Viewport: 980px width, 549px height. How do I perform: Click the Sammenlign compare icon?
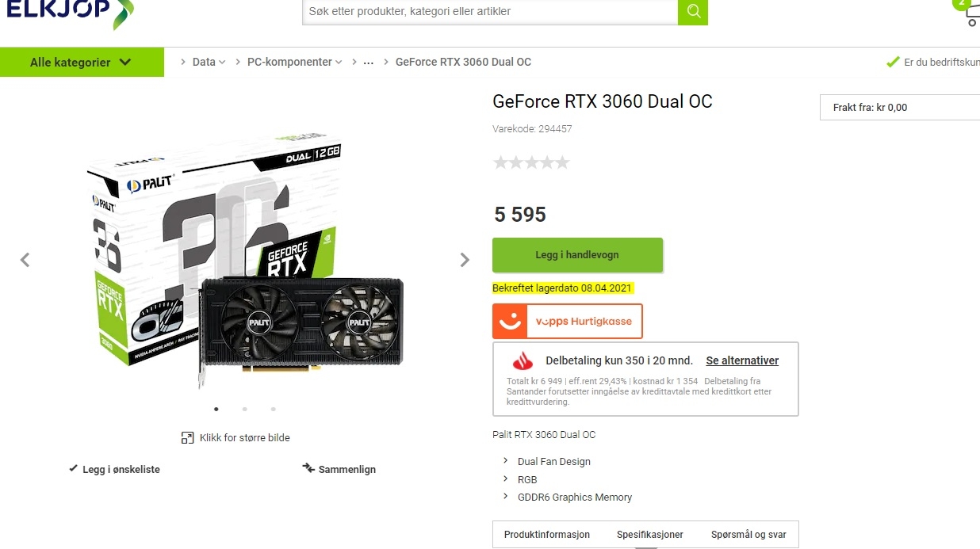click(x=308, y=468)
